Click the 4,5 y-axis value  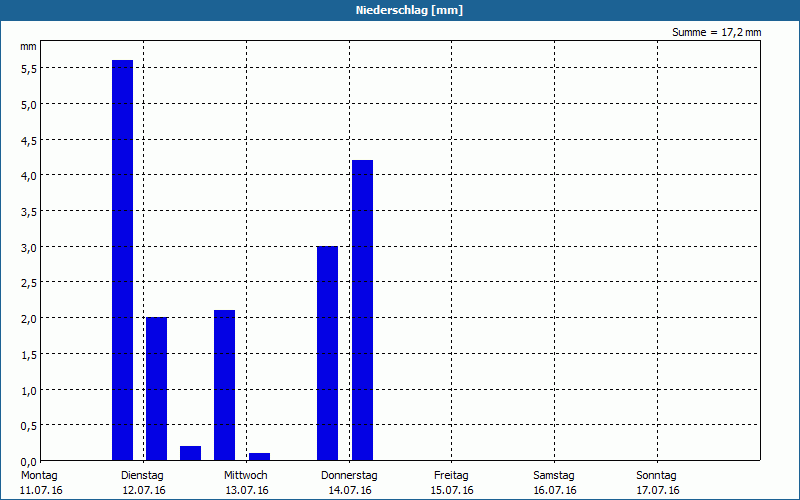29,141
